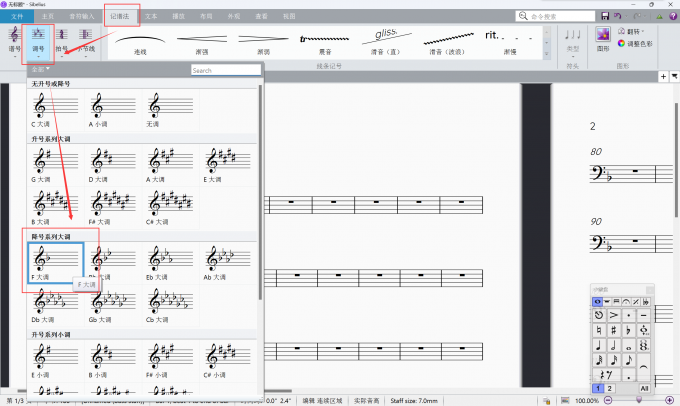Select the half note on keypad
Viewport: 680px width, 406px height.
tap(614, 345)
